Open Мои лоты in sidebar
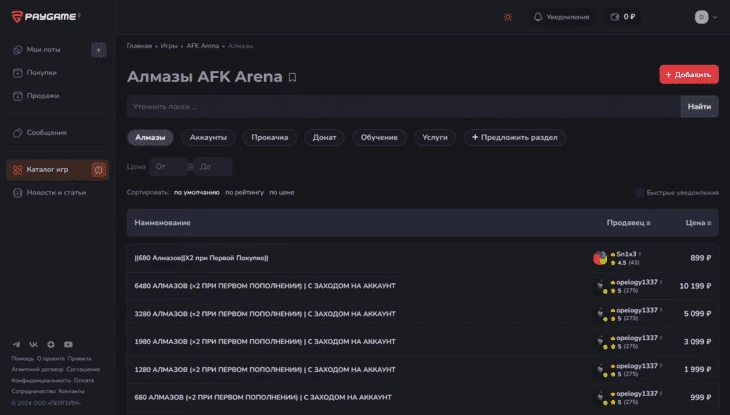730x415 pixels. (x=43, y=50)
